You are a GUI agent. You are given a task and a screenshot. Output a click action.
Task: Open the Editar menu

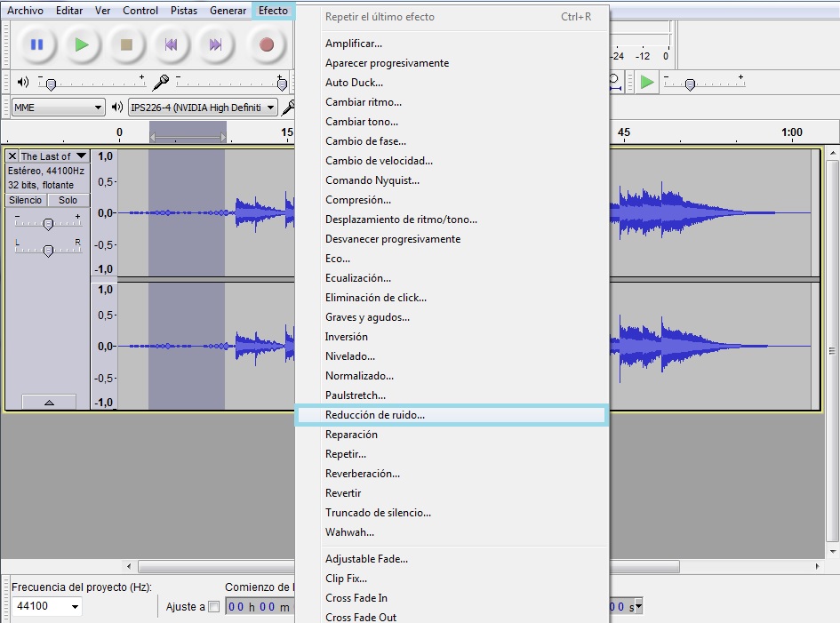point(69,10)
